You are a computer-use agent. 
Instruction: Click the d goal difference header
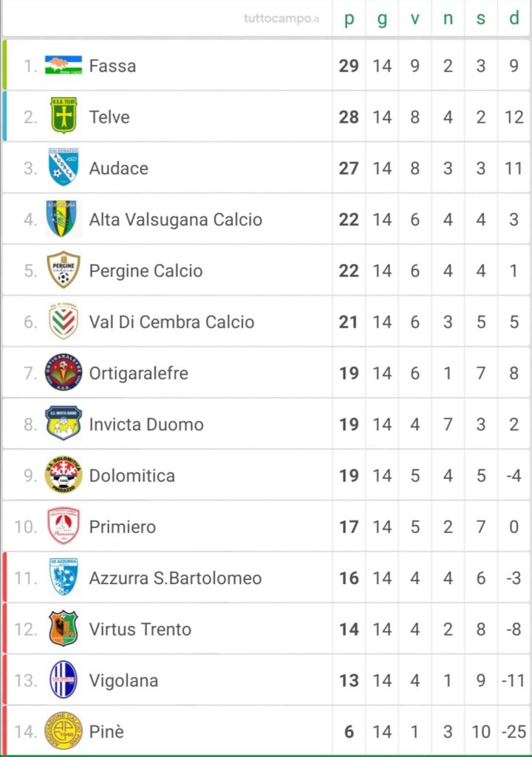click(514, 18)
